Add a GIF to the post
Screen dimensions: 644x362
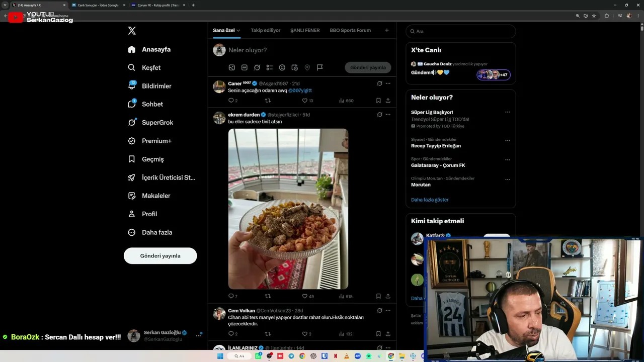tap(245, 67)
